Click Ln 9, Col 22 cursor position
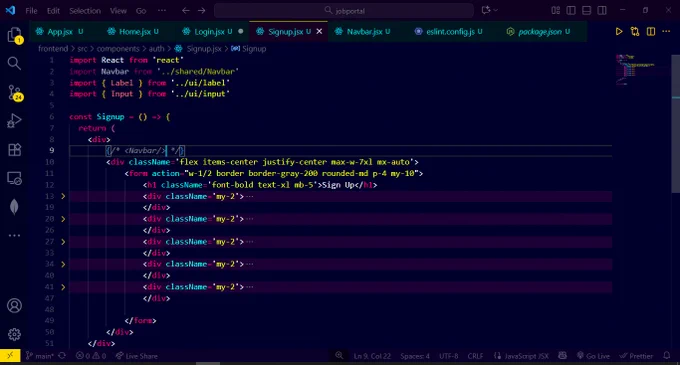 pyautogui.click(x=372, y=356)
